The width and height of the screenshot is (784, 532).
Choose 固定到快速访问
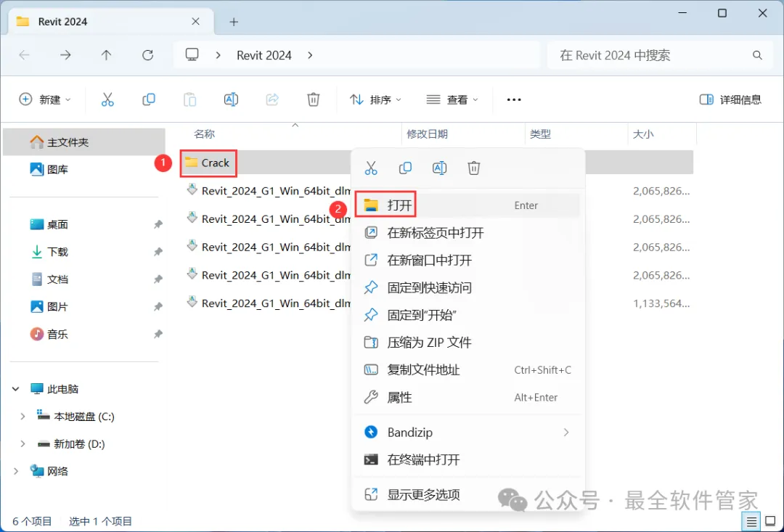468,287
